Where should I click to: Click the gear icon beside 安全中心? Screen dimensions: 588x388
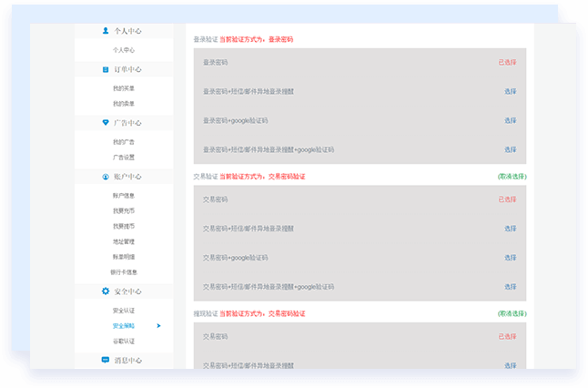click(x=106, y=291)
